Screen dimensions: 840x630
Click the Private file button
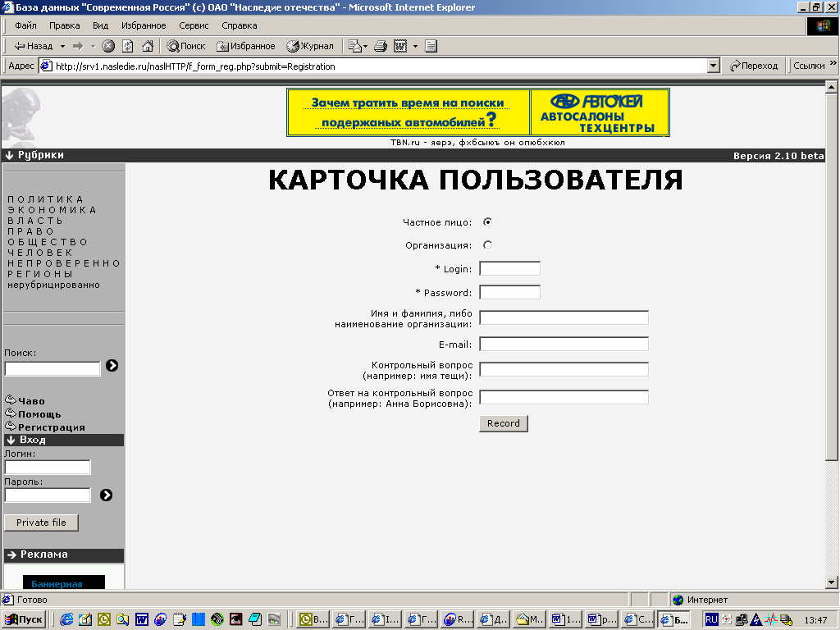tap(41, 523)
